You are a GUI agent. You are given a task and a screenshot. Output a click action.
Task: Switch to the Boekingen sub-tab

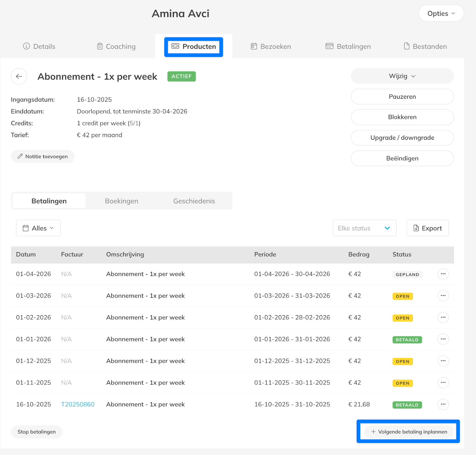click(x=121, y=201)
